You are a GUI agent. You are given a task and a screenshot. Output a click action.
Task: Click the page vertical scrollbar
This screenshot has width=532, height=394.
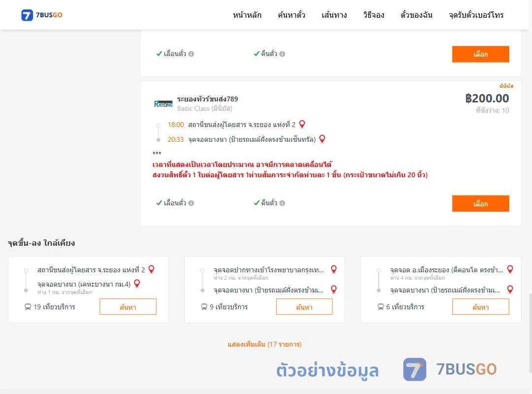click(x=530, y=332)
